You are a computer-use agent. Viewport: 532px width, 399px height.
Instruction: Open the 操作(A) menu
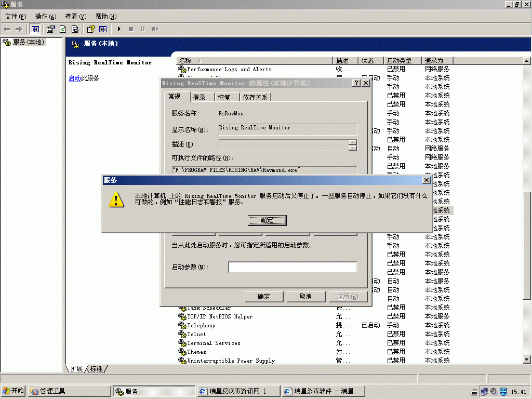(x=46, y=17)
